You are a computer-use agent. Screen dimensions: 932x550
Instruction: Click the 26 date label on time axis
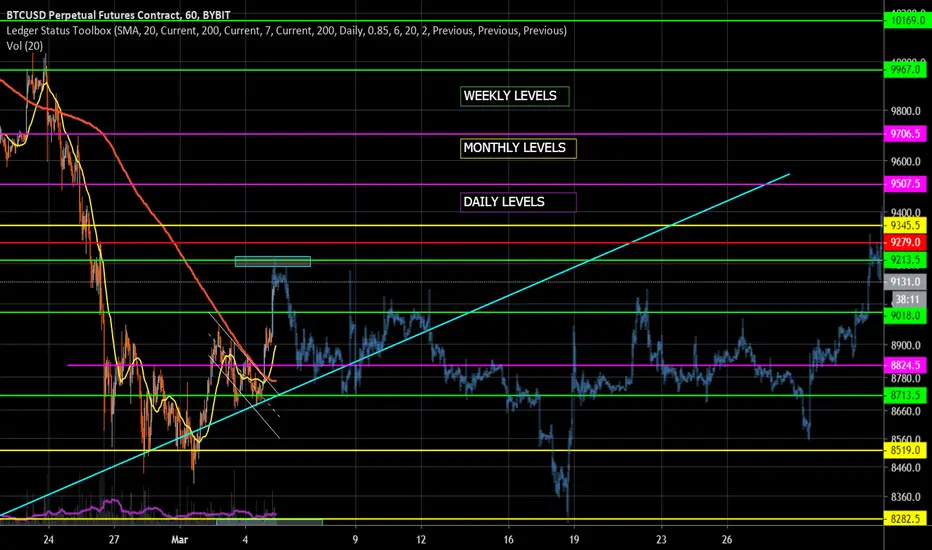click(x=727, y=540)
